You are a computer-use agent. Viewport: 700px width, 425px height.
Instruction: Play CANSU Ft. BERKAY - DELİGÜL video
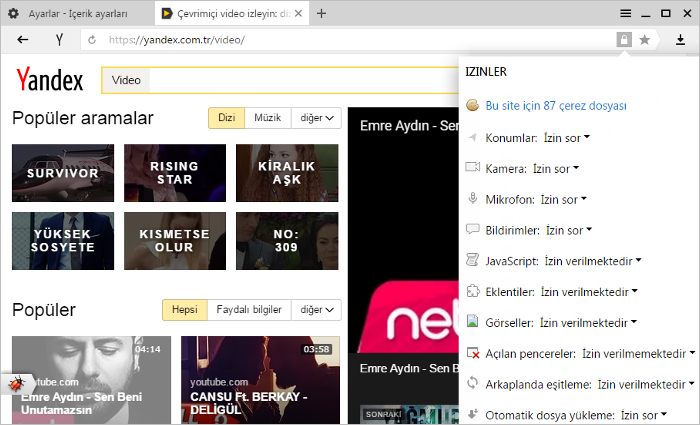tap(260, 380)
